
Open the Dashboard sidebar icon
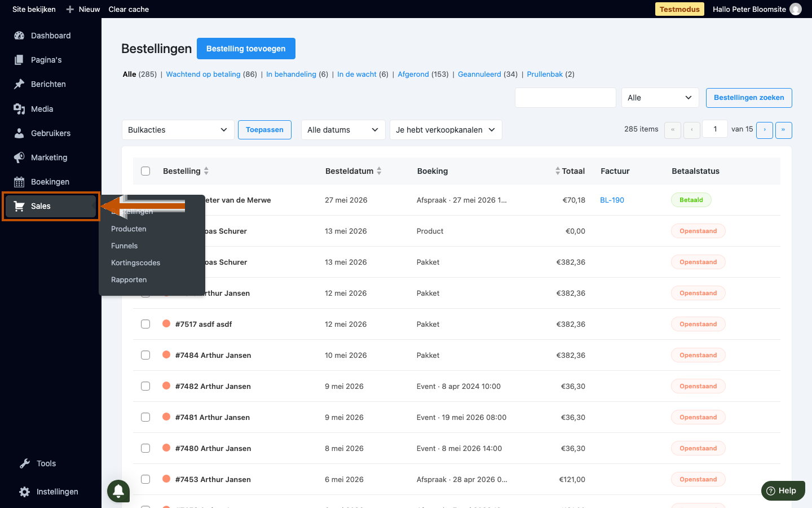tap(19, 36)
